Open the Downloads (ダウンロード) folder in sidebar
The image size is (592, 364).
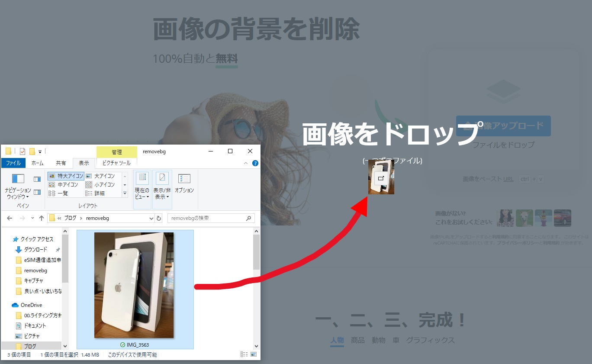(x=35, y=250)
